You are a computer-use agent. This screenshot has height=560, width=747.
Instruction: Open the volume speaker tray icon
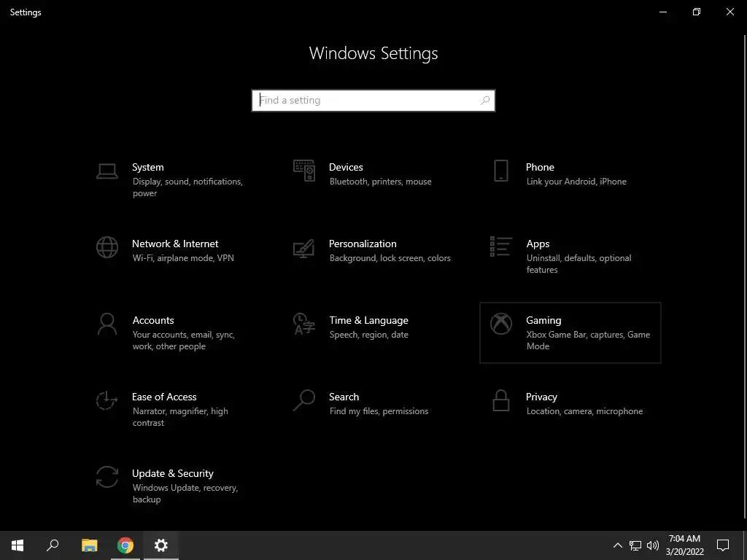[653, 545]
